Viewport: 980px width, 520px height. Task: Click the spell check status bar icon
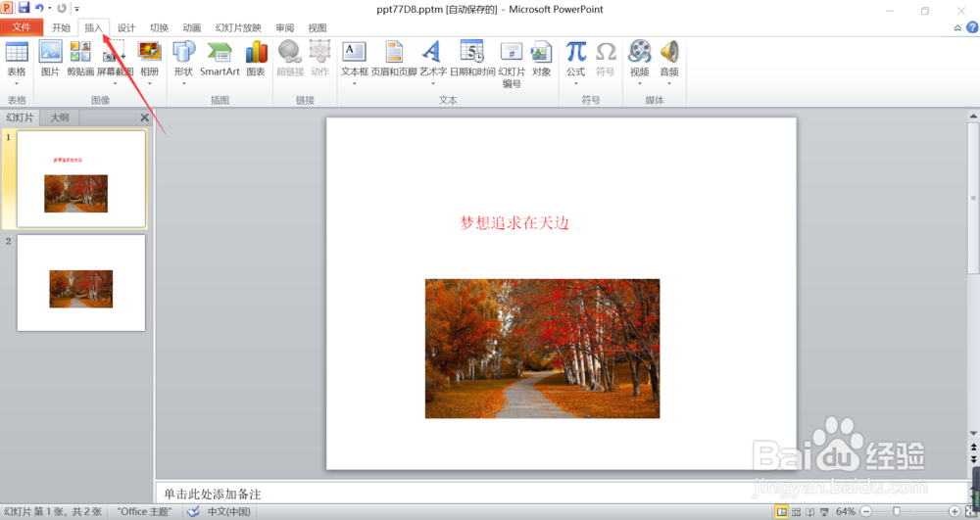[x=193, y=512]
